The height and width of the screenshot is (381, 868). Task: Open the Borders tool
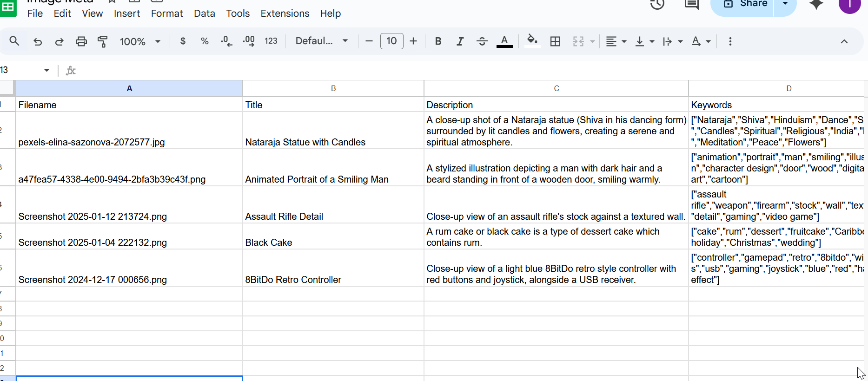click(x=555, y=41)
